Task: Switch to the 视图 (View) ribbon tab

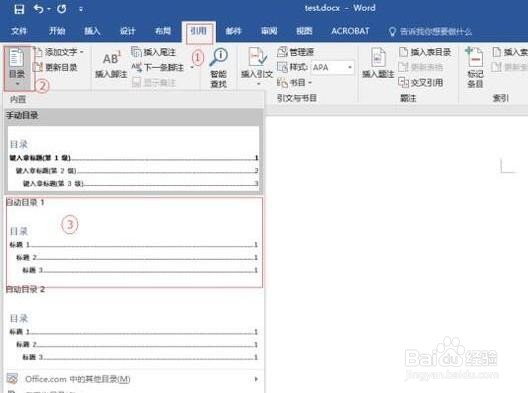Action: click(304, 31)
